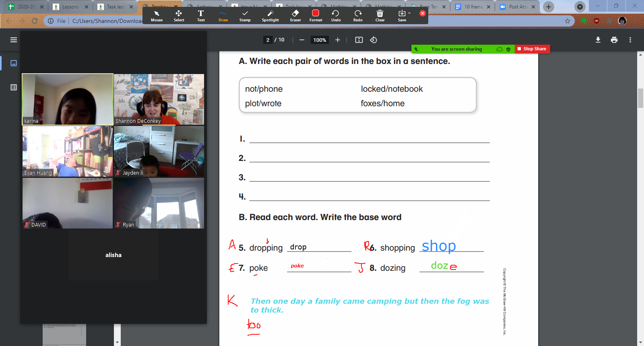Activate the Text annotation tool
Screen dimensions: 644x346
(201, 16)
